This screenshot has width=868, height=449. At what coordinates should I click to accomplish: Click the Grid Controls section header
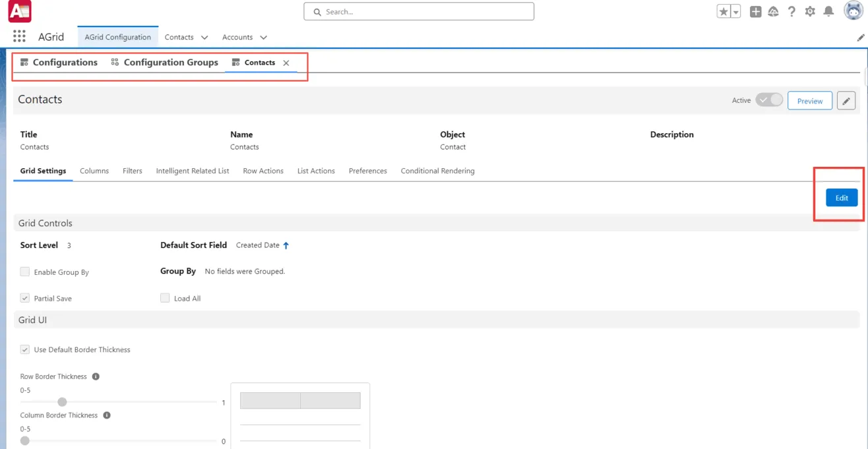pos(435,223)
